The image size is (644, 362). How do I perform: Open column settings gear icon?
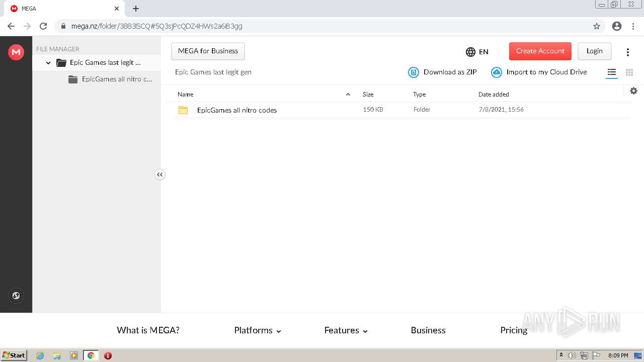click(633, 91)
